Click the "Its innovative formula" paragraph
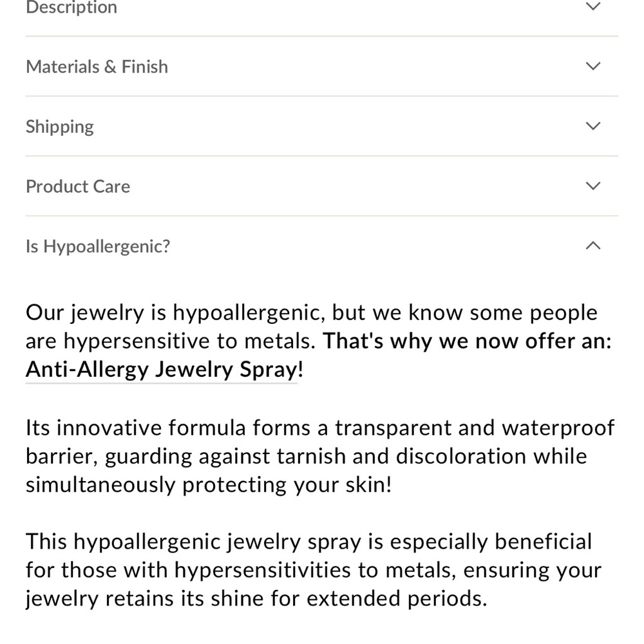The image size is (644, 644). pos(320,456)
